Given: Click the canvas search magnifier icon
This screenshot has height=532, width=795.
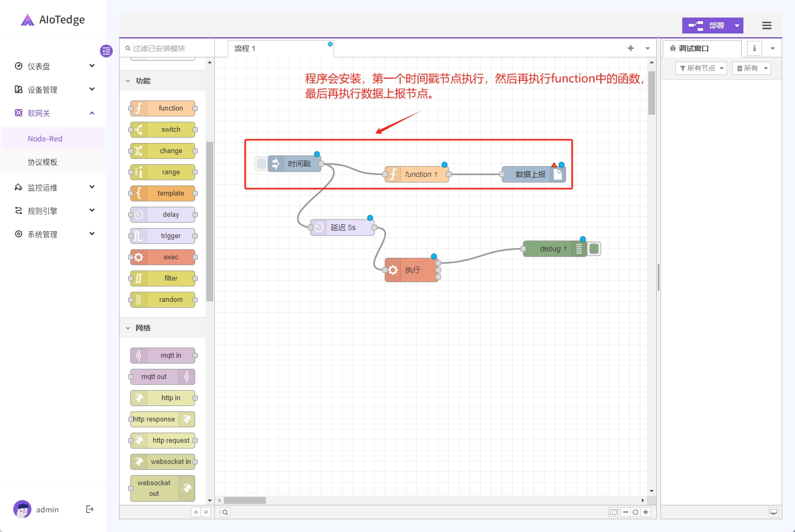Looking at the screenshot, I should coord(225,512).
